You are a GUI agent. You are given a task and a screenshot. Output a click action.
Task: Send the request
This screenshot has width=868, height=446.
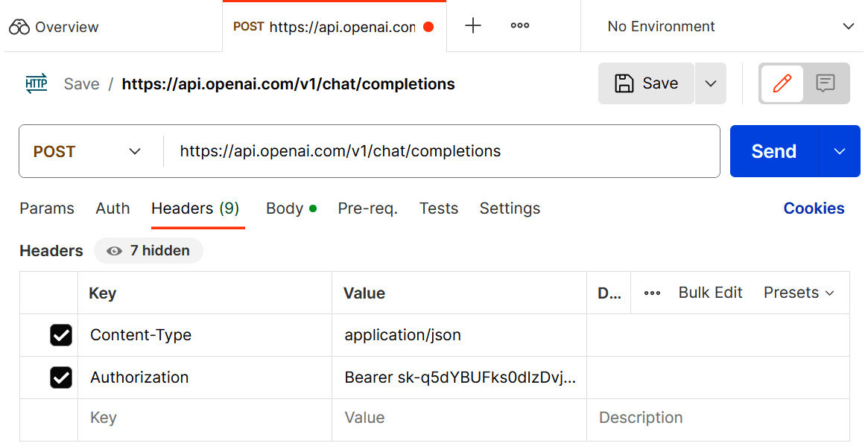(x=773, y=151)
